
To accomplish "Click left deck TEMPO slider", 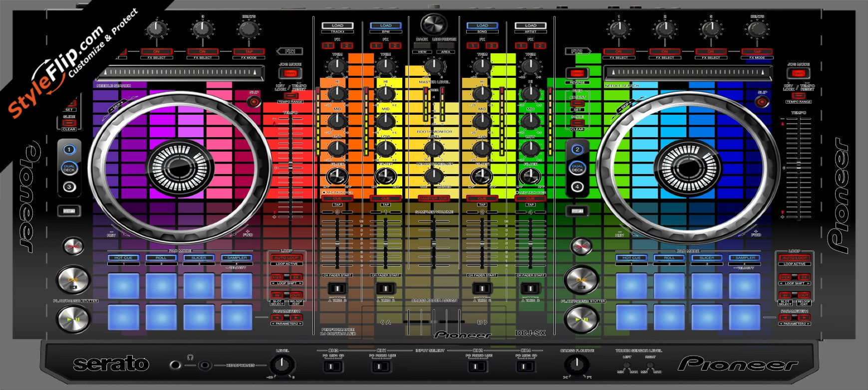I will click(x=290, y=167).
